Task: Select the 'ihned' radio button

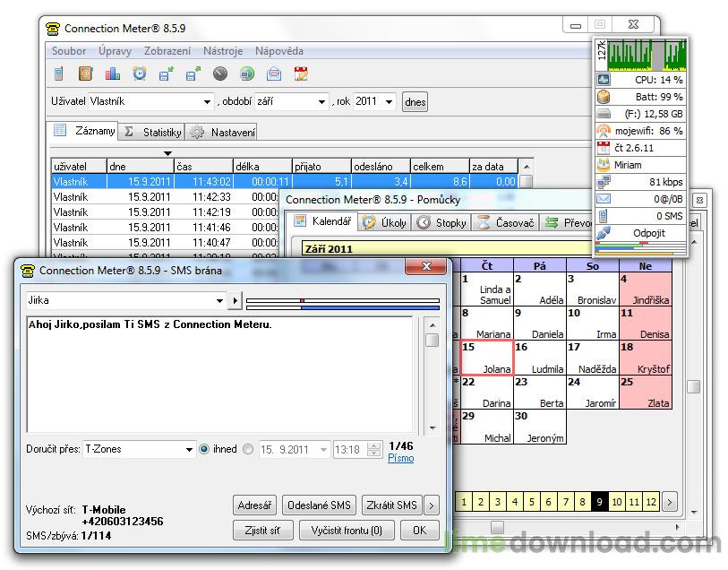Action: [x=204, y=450]
